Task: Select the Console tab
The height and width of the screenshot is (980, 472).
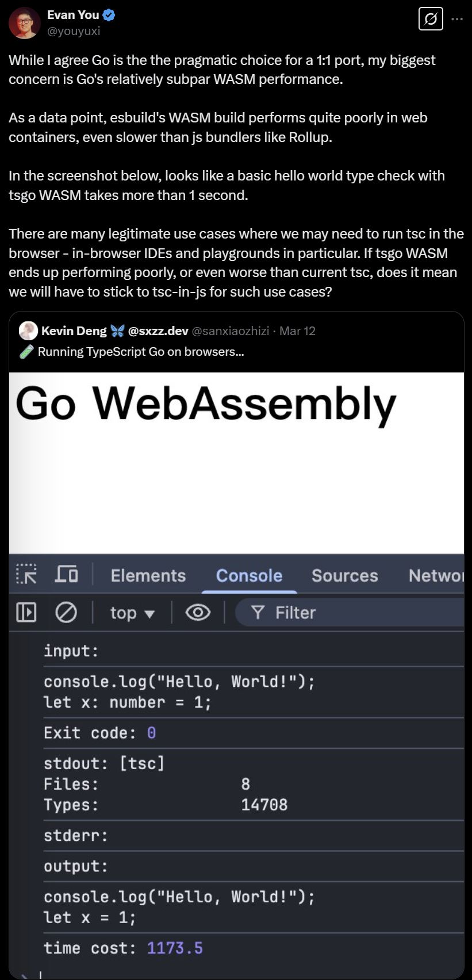Action: pos(250,575)
